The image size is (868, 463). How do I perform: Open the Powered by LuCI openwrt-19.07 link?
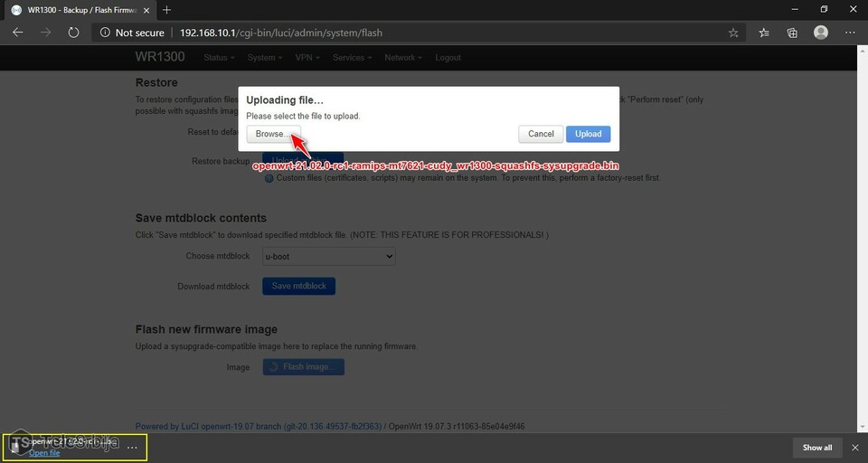tap(259, 427)
